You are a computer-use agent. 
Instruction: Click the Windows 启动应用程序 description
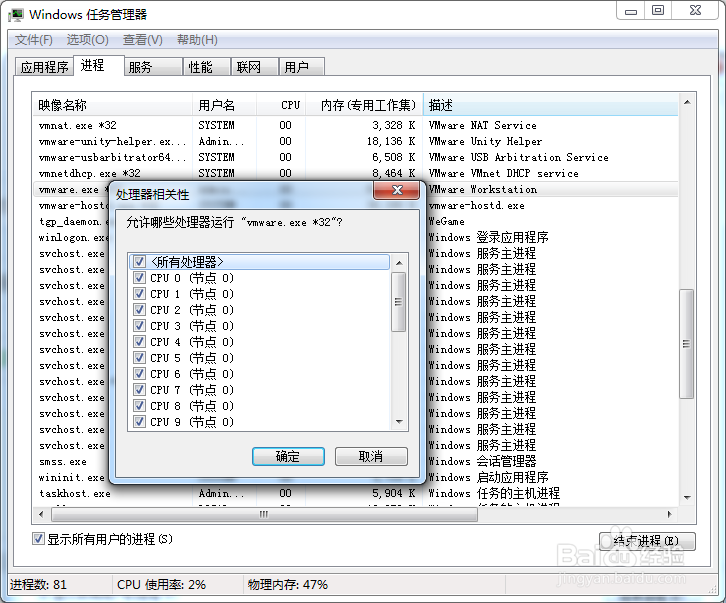pyautogui.click(x=488, y=477)
